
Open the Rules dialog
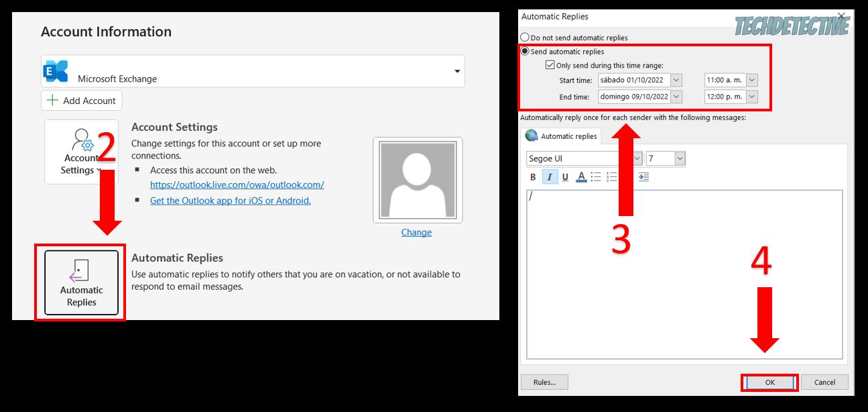click(543, 382)
